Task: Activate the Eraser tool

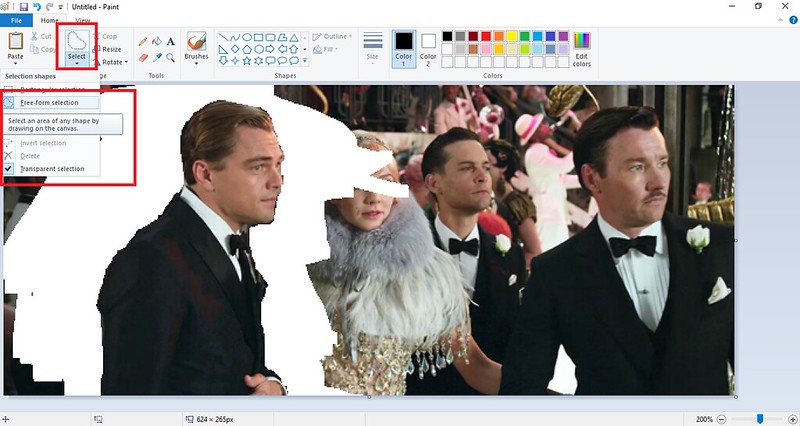Action: click(143, 58)
